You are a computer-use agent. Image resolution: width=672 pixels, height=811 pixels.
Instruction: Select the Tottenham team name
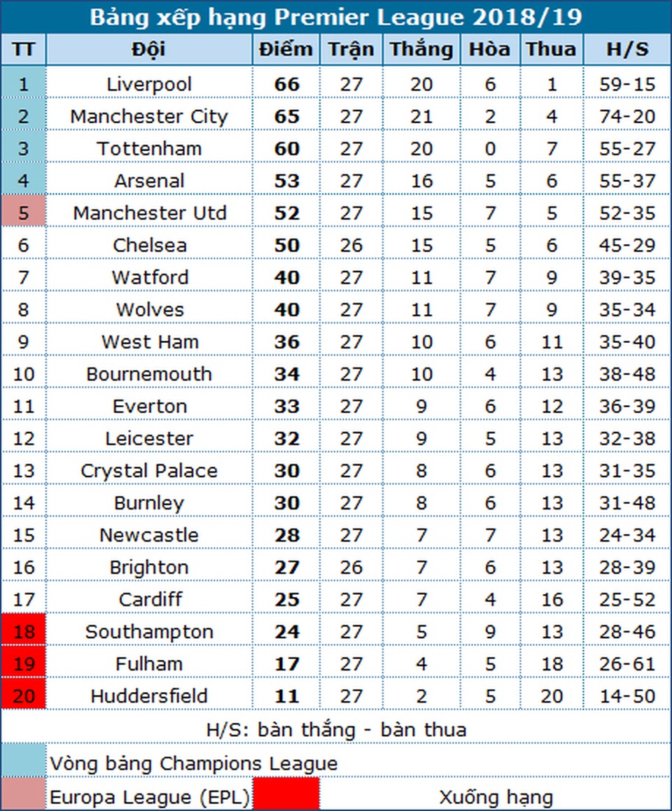pos(149,149)
